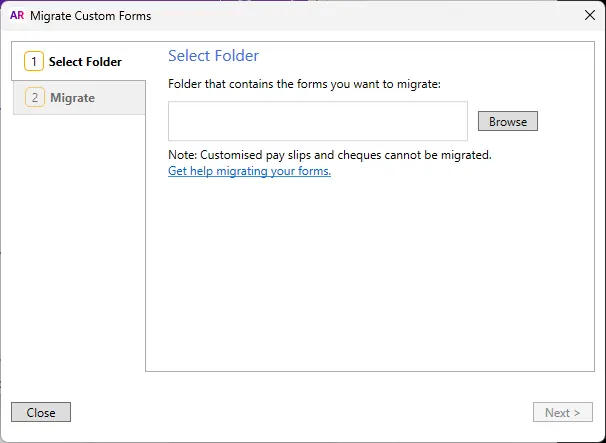Screen dimensions: 606x443
Task: Click the Browse button
Action: [x=507, y=121]
